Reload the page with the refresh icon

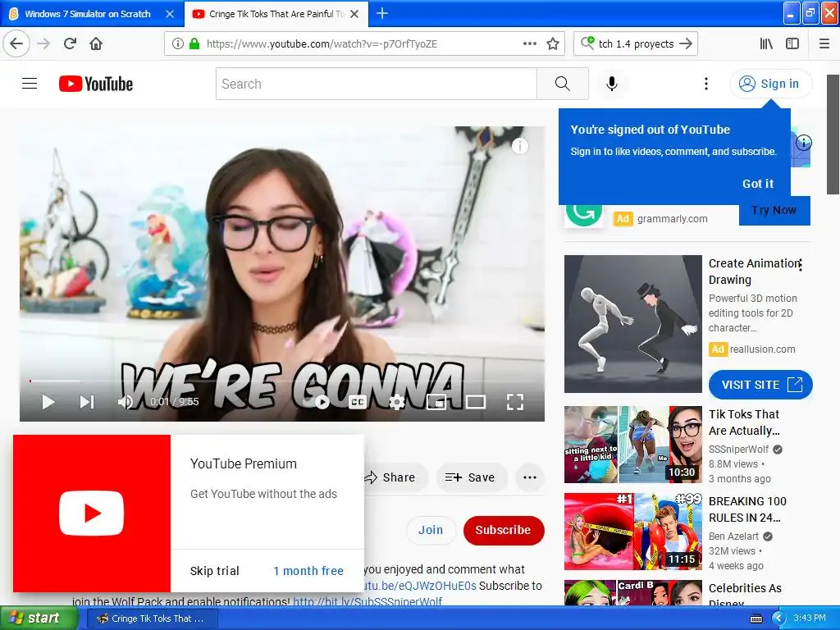(70, 43)
